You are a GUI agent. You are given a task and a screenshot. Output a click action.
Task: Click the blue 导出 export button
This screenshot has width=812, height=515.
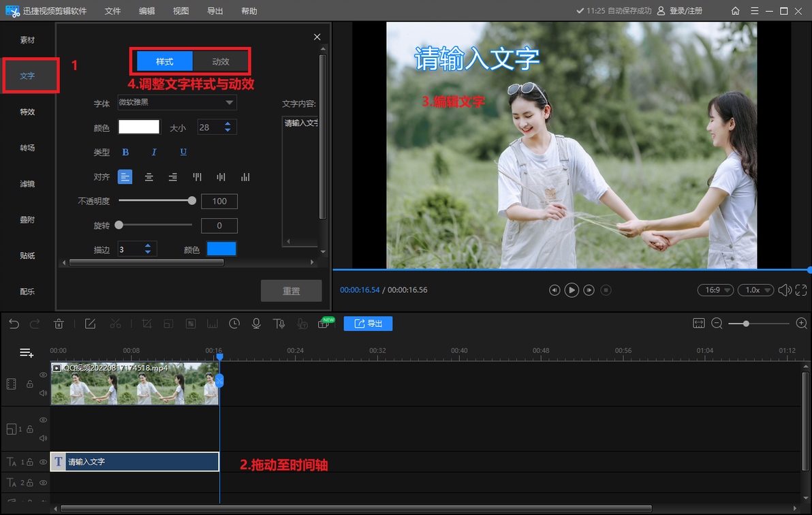click(x=369, y=324)
